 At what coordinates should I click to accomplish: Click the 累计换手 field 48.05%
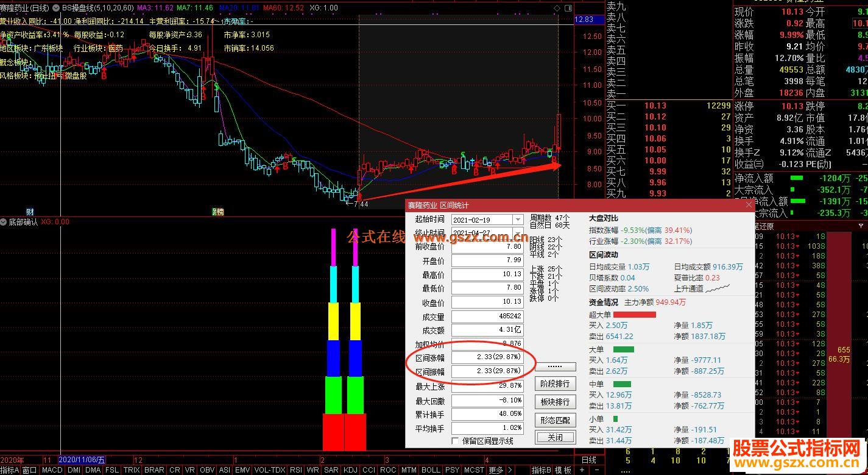(487, 415)
